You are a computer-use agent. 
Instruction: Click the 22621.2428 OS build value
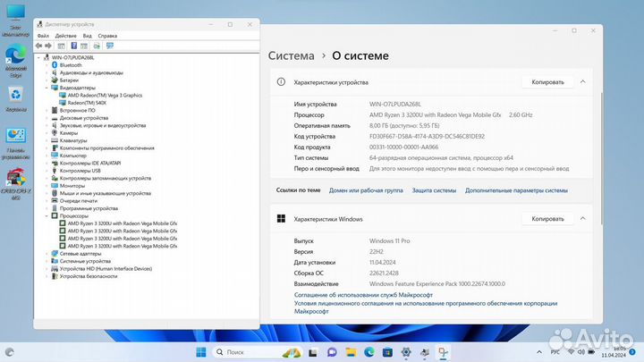384,273
